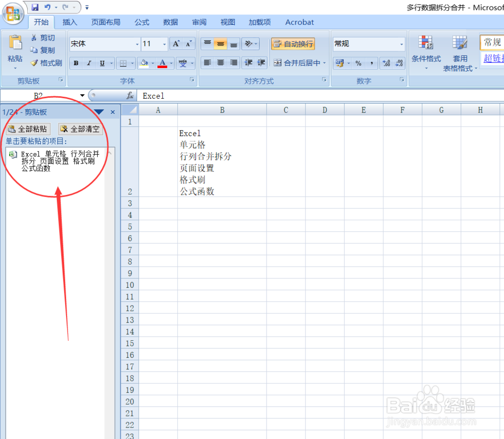
Task: Click 全部粘贴 paste all button
Action: click(x=28, y=129)
